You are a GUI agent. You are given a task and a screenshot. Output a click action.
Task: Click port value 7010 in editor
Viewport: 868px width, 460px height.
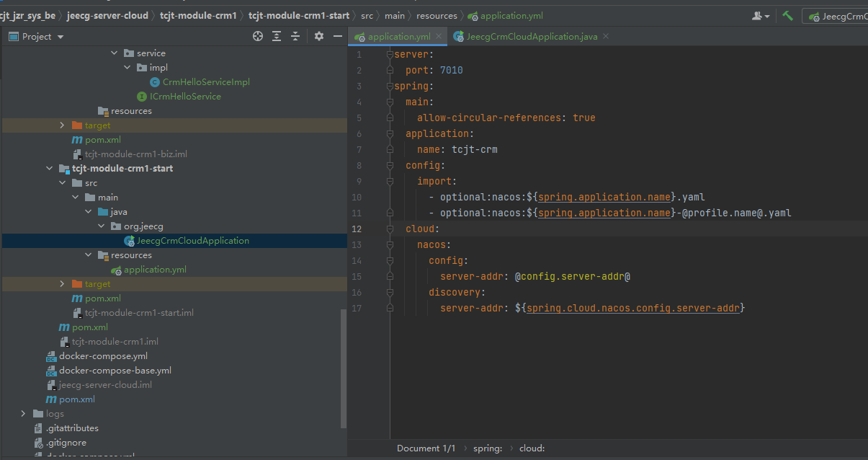coord(452,70)
